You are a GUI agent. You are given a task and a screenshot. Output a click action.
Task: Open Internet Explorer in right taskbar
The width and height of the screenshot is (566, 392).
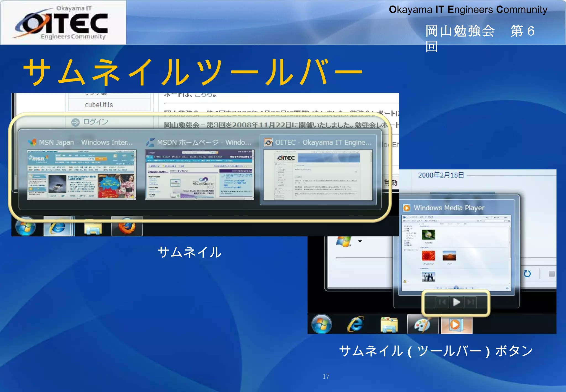click(x=355, y=324)
